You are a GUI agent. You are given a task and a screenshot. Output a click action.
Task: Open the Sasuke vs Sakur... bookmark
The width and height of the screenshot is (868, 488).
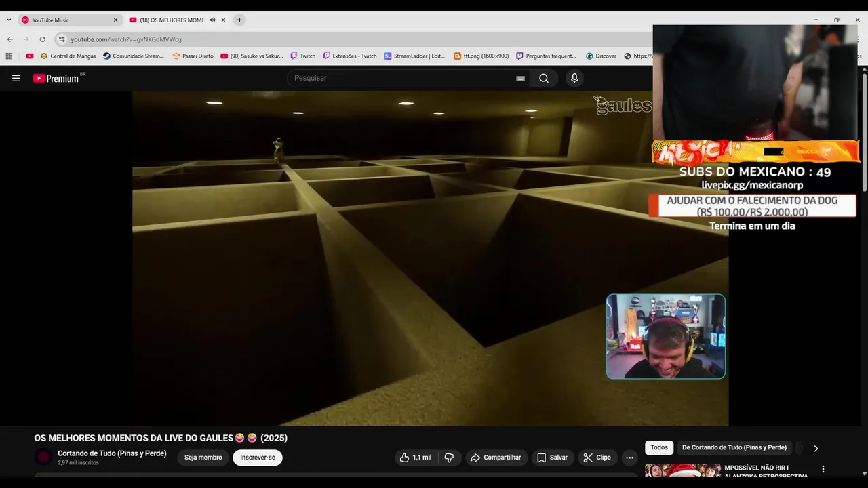click(x=252, y=56)
